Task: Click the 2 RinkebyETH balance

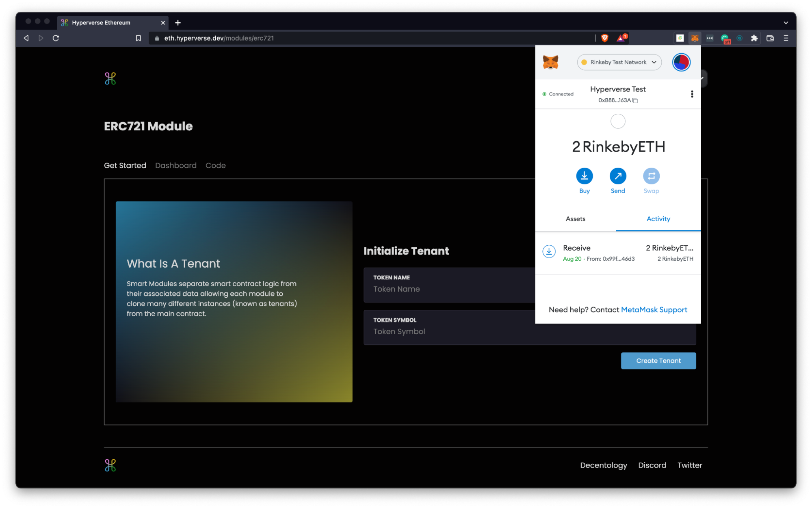Action: click(618, 147)
